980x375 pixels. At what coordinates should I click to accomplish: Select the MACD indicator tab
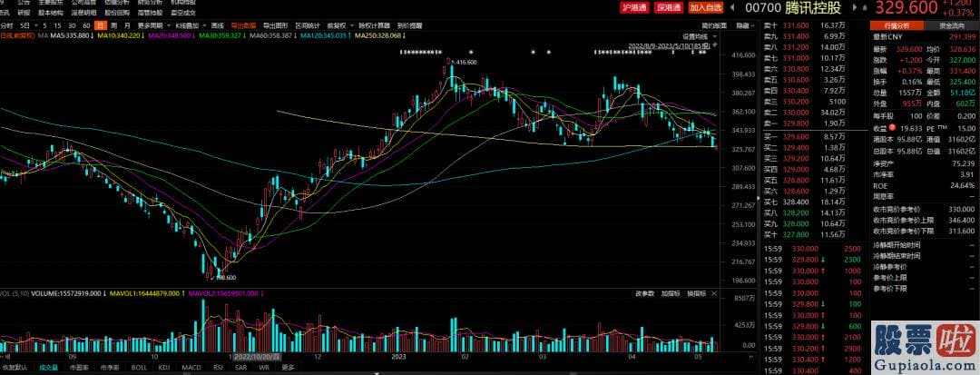pyautogui.click(x=191, y=368)
